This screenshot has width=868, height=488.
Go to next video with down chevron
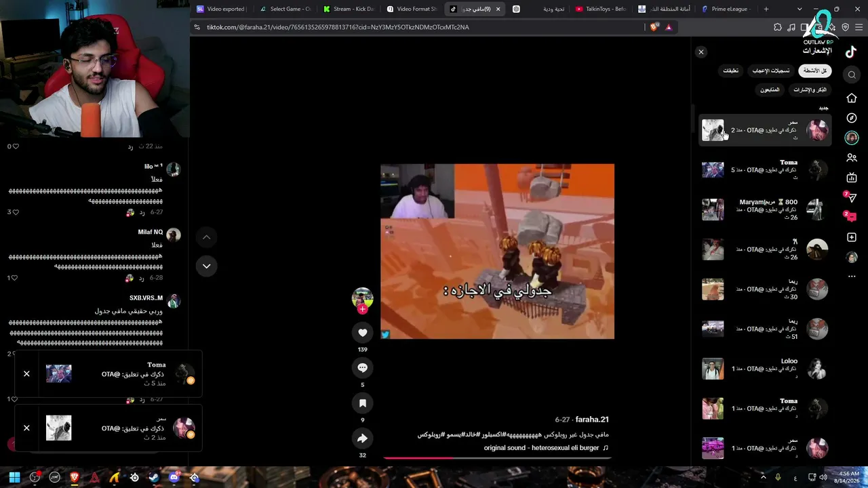206,266
